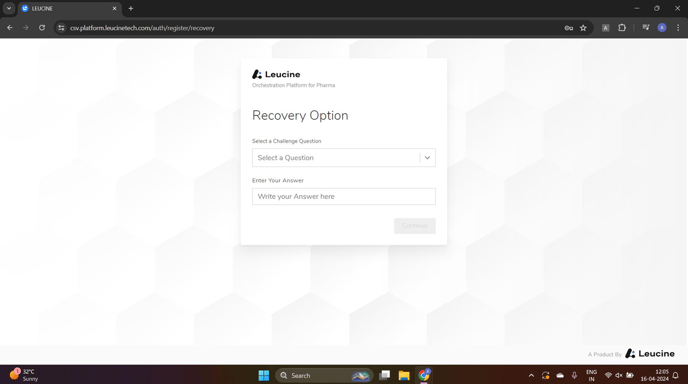Open the media control icon in toolbar

pos(646,28)
